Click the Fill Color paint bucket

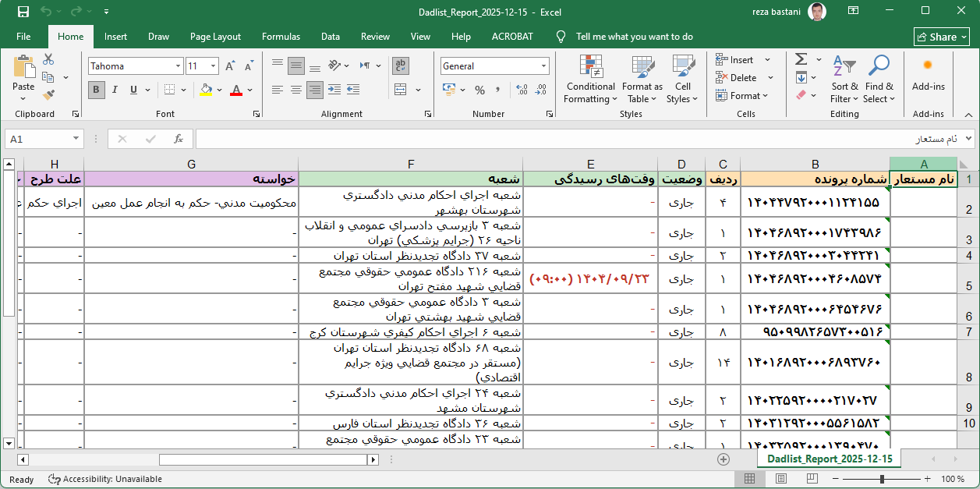click(x=206, y=90)
